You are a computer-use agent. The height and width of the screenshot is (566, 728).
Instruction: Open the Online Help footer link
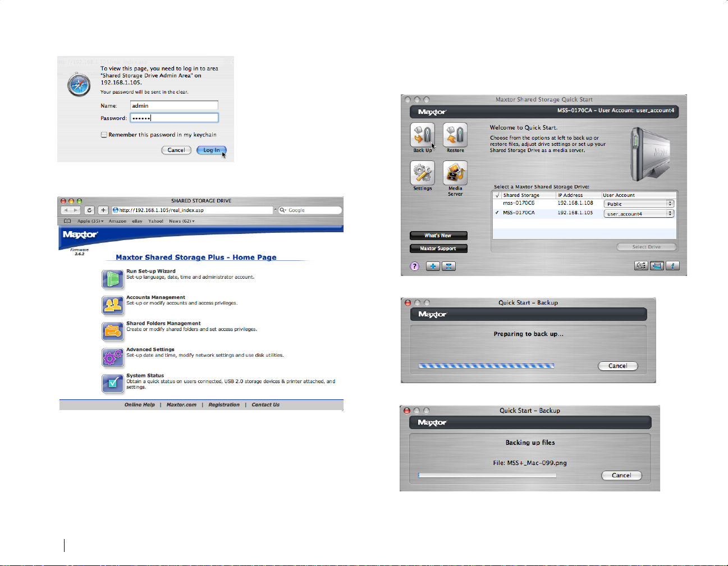point(140,404)
